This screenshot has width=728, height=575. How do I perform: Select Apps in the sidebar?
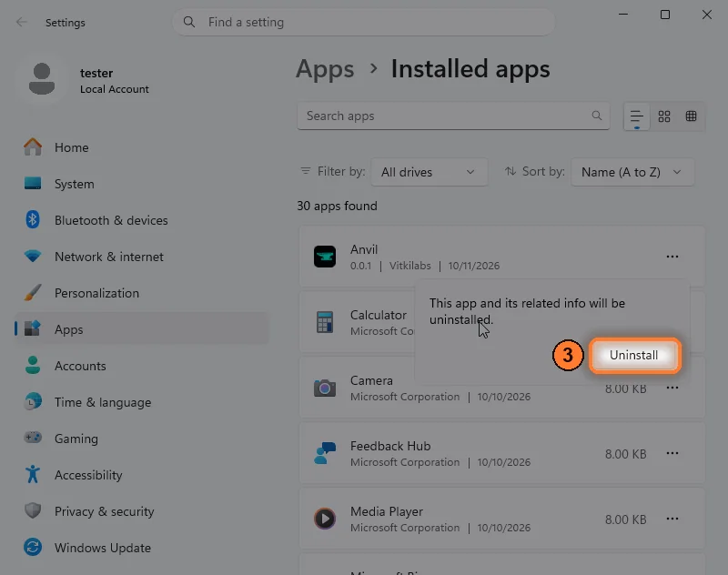click(142, 329)
